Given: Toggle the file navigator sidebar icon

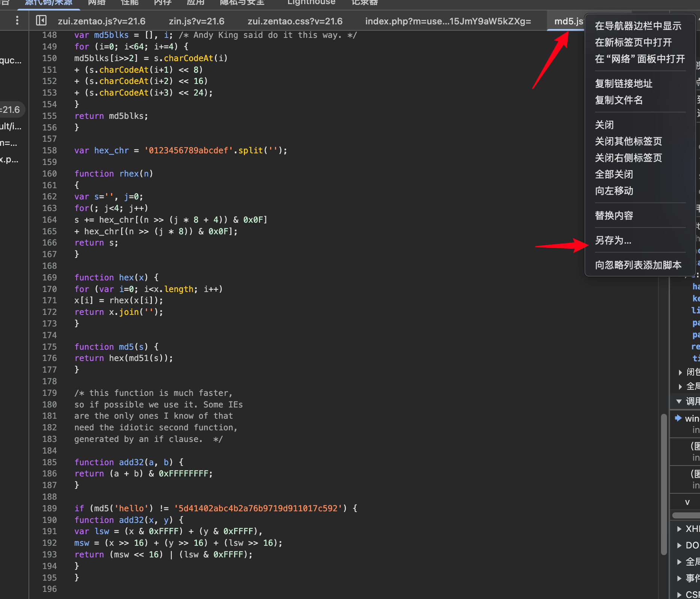Looking at the screenshot, I should click(x=41, y=21).
